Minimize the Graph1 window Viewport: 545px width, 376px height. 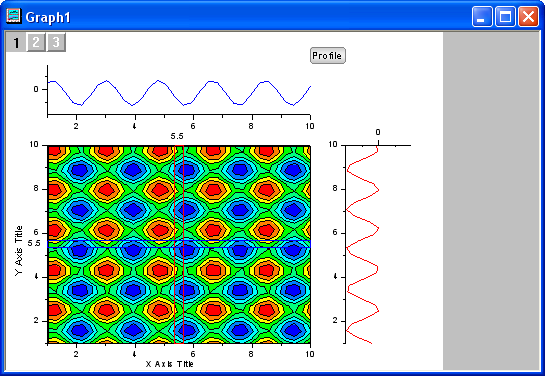(x=482, y=16)
